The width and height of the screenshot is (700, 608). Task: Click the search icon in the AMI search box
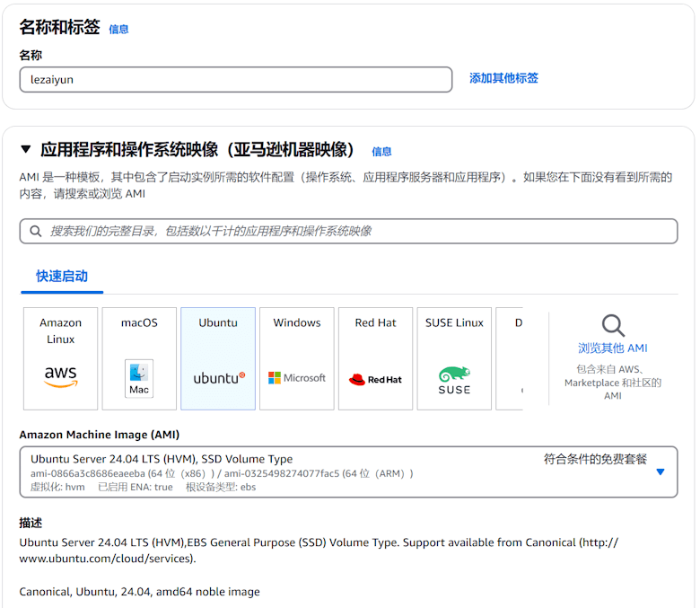coord(36,232)
